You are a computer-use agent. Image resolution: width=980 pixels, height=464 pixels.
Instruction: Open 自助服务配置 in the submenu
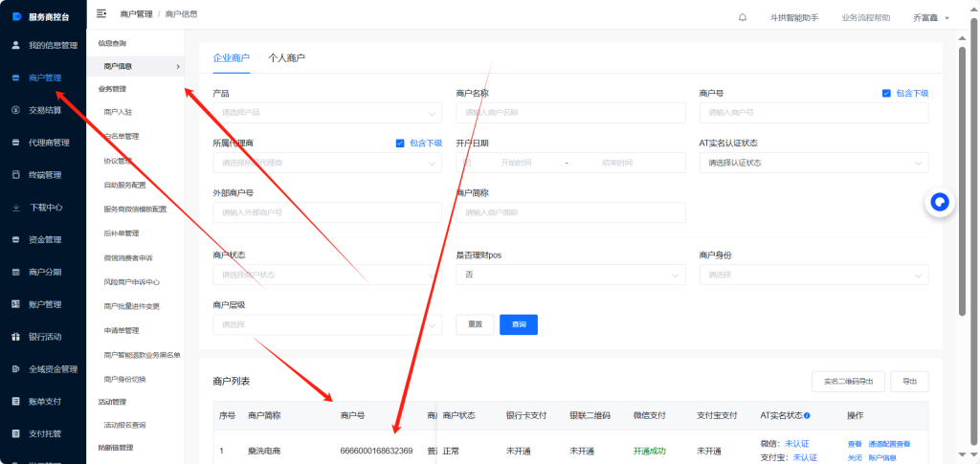pos(125,185)
